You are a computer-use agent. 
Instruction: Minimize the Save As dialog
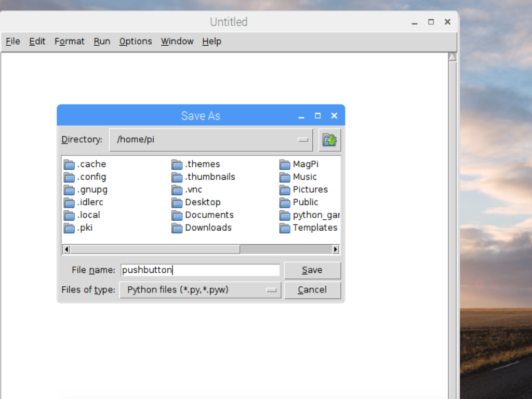pyautogui.click(x=301, y=116)
